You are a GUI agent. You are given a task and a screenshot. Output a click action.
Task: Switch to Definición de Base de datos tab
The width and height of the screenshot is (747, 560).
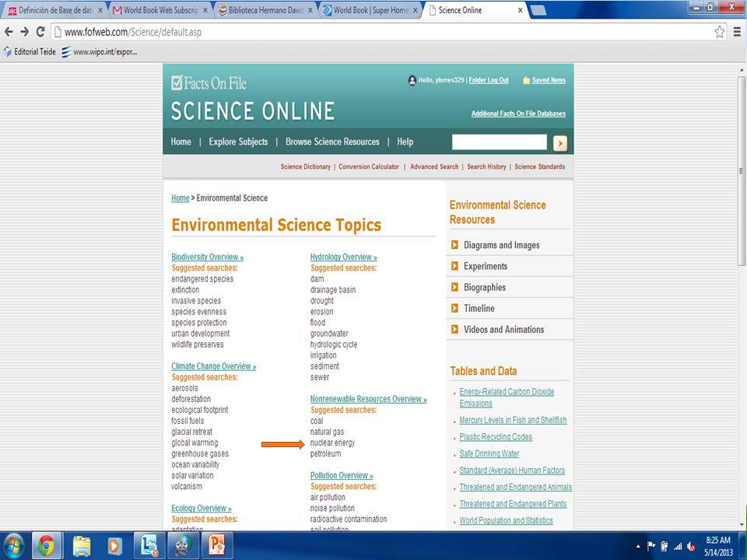click(56, 10)
